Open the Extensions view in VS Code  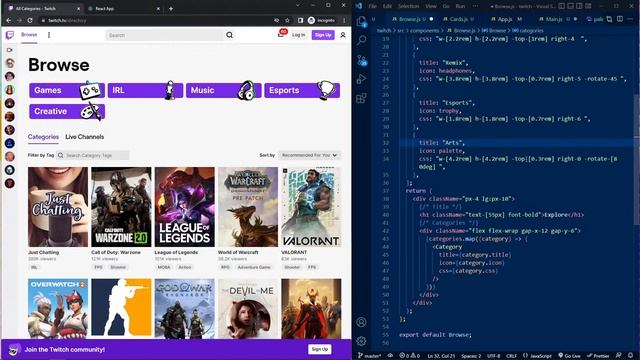point(362,98)
